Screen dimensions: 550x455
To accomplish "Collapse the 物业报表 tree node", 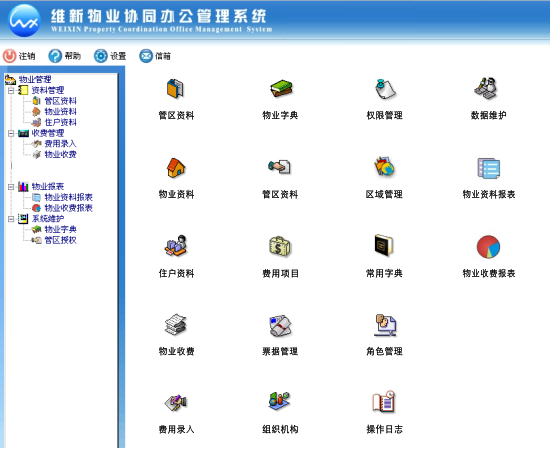I will pos(11,187).
